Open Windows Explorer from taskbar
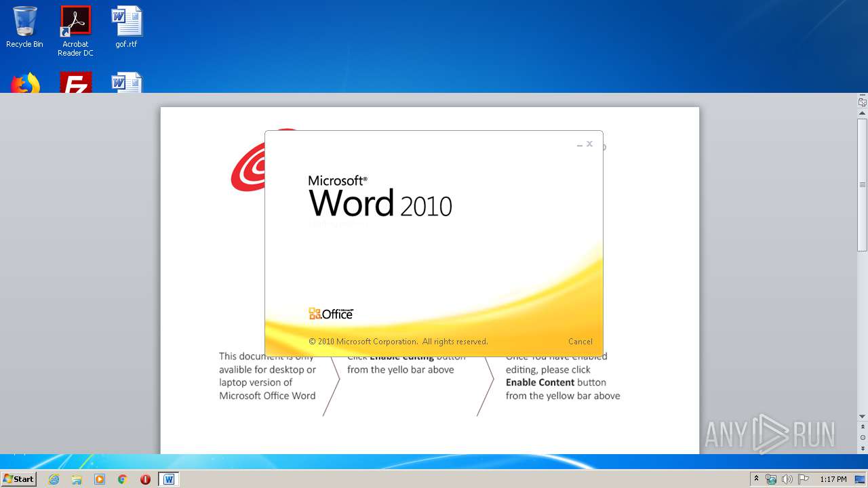Image resolution: width=868 pixels, height=488 pixels. [77, 479]
